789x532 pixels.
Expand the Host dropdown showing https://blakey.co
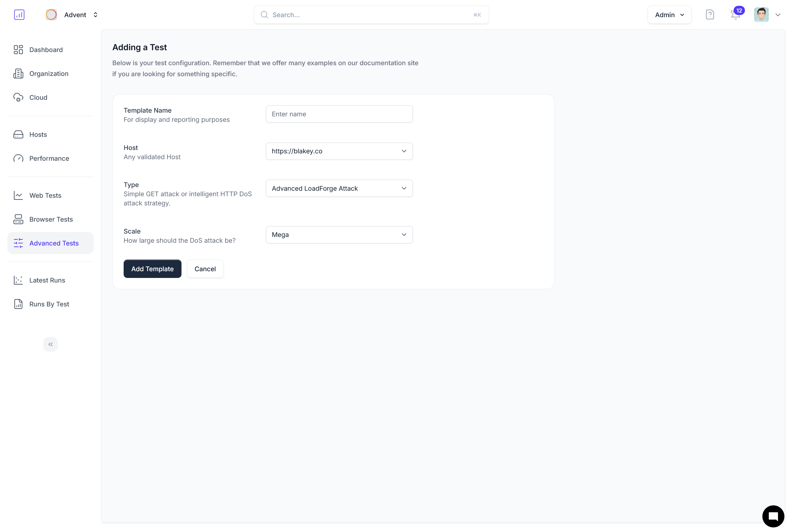339,151
